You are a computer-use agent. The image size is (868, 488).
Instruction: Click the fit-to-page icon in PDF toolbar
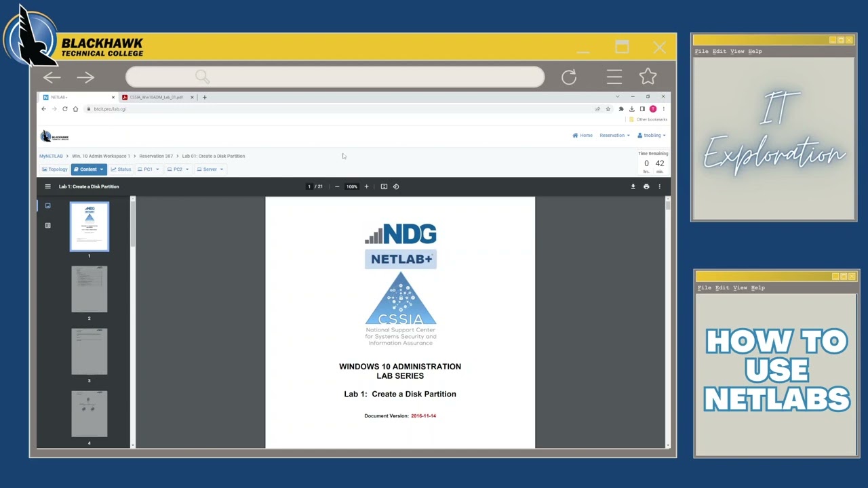(384, 186)
